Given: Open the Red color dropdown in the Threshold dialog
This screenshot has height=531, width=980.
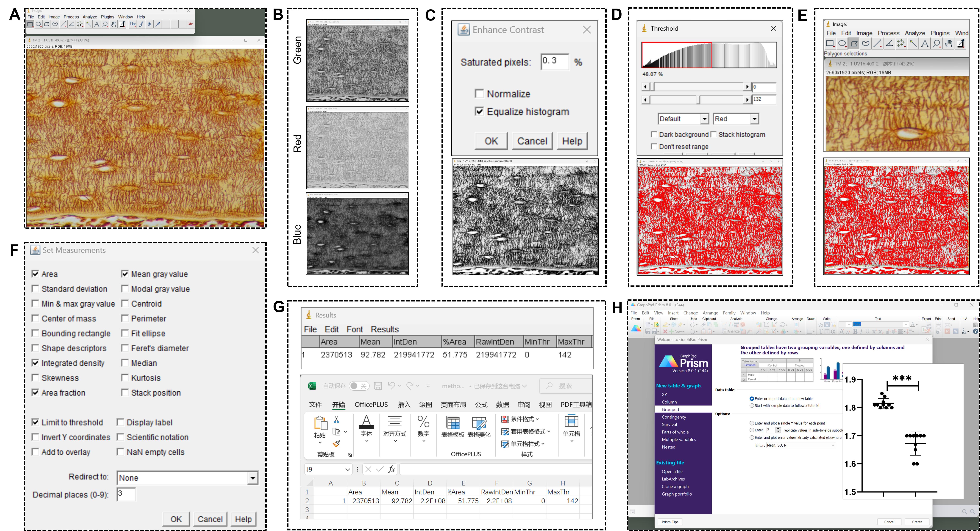Looking at the screenshot, I should pos(736,119).
